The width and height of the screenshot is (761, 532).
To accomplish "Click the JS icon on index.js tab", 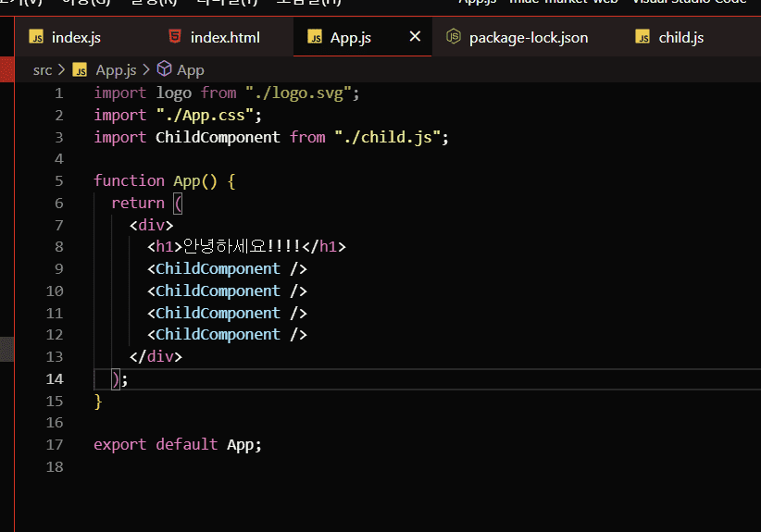I will point(36,37).
